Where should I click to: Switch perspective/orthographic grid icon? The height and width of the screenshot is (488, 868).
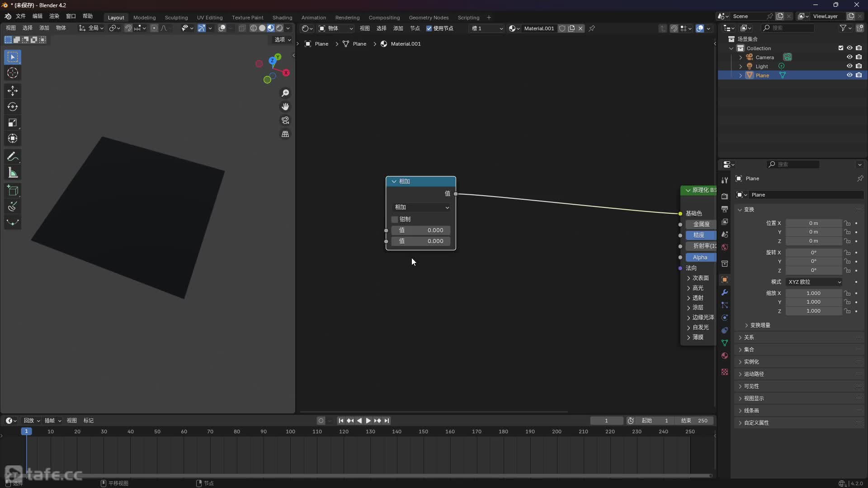(x=285, y=134)
